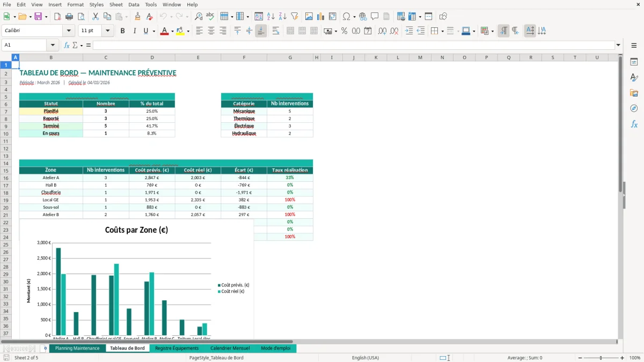Select row header 16

(6, 178)
